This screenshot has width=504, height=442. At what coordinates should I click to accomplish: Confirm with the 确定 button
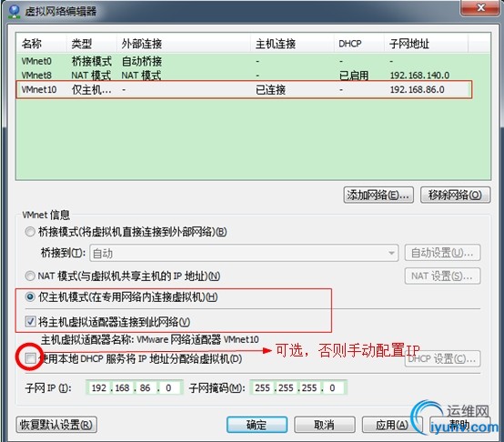(257, 425)
